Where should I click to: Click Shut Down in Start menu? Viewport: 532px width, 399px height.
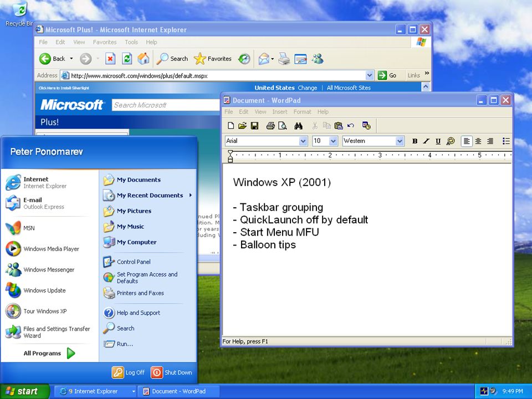coord(172,372)
